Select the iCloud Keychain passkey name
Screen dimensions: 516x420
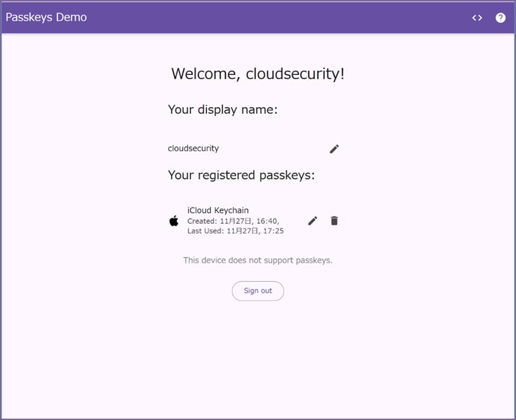click(x=218, y=210)
